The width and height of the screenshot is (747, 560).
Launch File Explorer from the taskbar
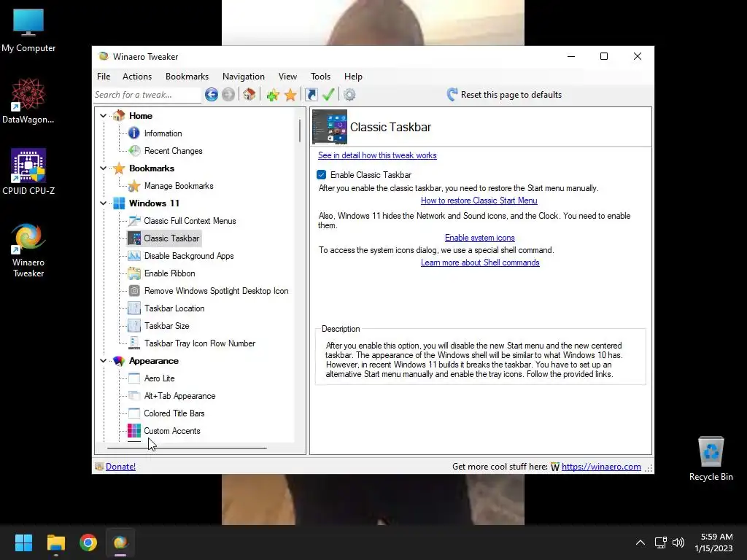55,542
